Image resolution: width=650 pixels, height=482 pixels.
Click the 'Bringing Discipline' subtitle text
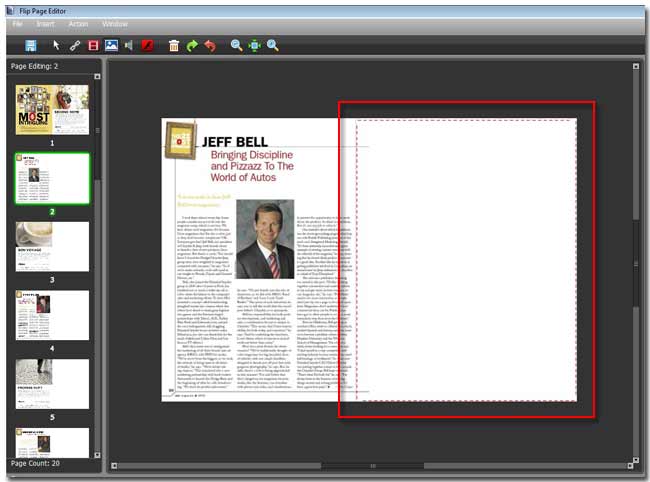click(x=252, y=166)
